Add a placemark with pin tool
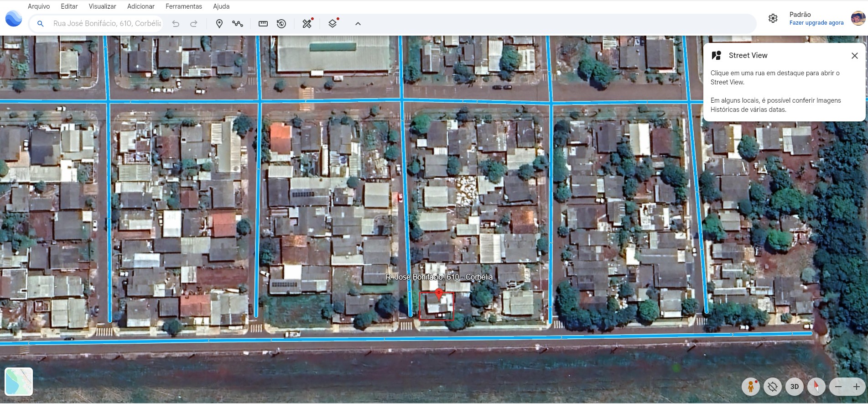Viewport: 868px width, 404px height. 219,24
